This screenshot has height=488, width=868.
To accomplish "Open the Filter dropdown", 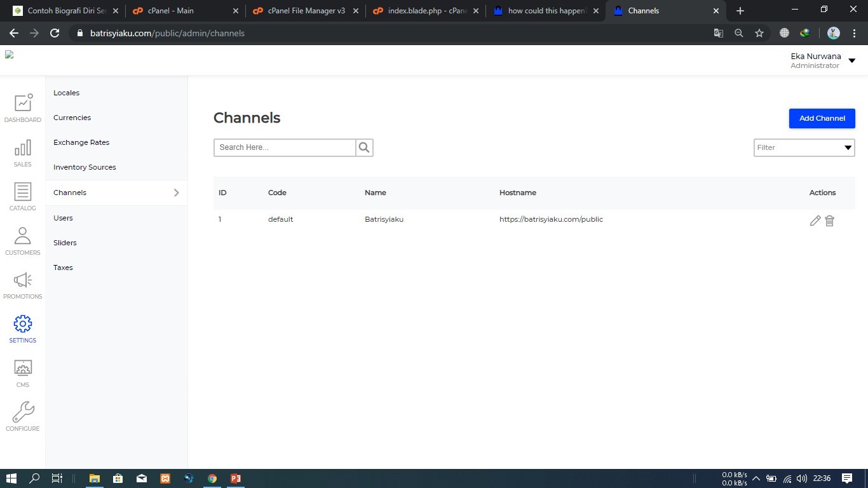I will tap(804, 147).
